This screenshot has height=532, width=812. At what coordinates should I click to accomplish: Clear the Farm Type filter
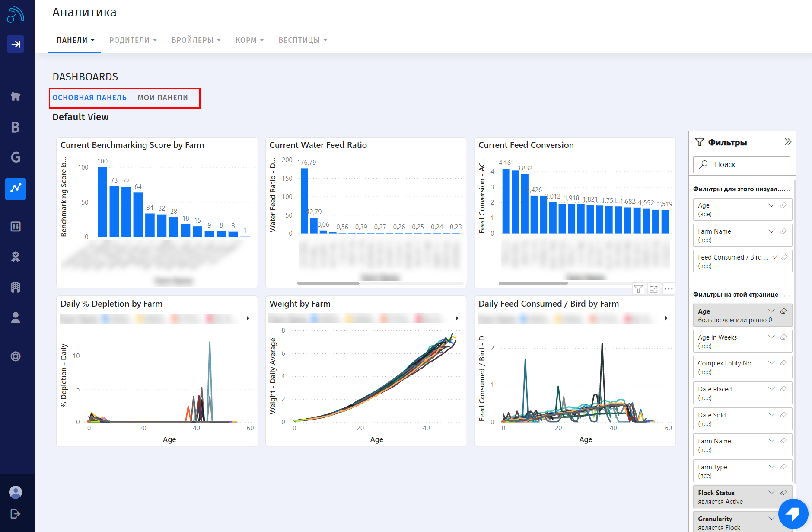coord(783,467)
